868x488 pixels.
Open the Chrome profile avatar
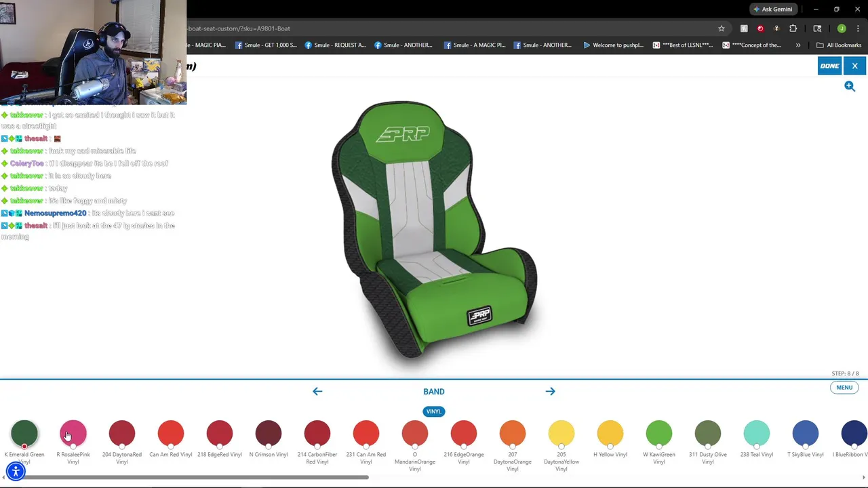[x=842, y=28]
